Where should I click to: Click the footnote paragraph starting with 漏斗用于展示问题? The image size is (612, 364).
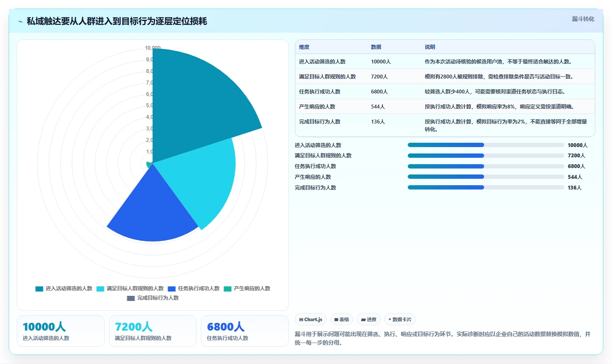coord(443,338)
